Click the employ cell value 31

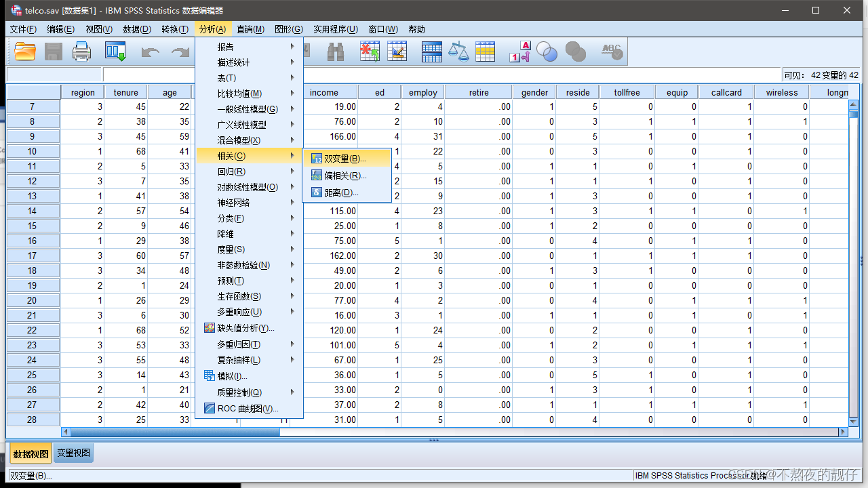pos(423,136)
